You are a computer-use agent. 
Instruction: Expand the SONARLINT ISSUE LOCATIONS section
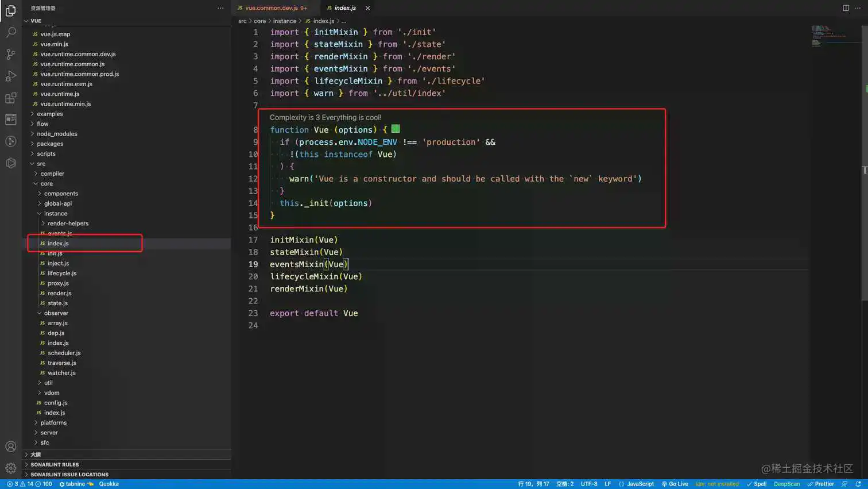coord(127,475)
